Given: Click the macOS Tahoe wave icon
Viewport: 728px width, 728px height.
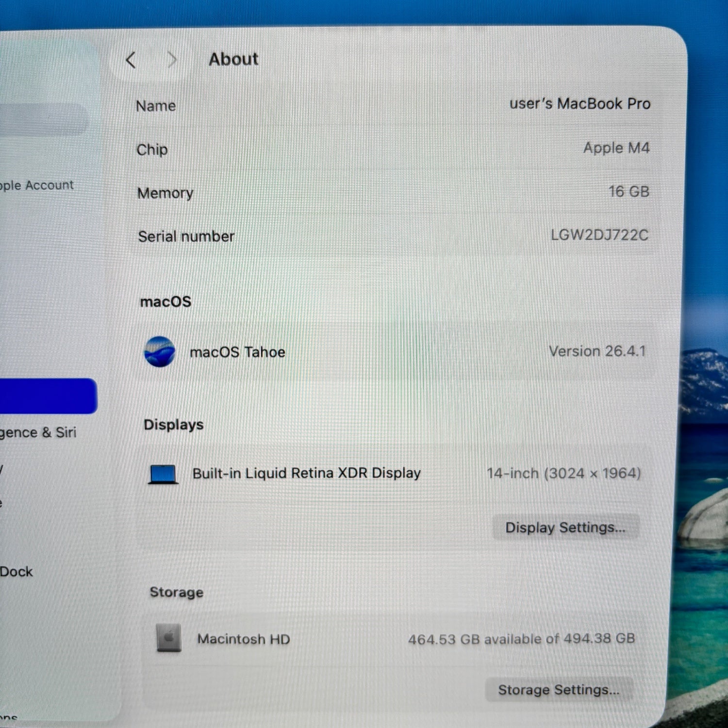Looking at the screenshot, I should pyautogui.click(x=160, y=352).
